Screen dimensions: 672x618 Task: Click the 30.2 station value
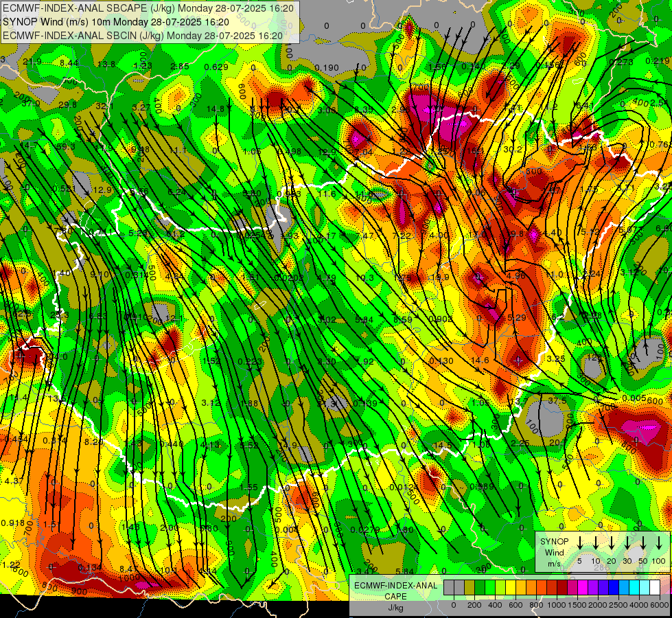click(513, 149)
